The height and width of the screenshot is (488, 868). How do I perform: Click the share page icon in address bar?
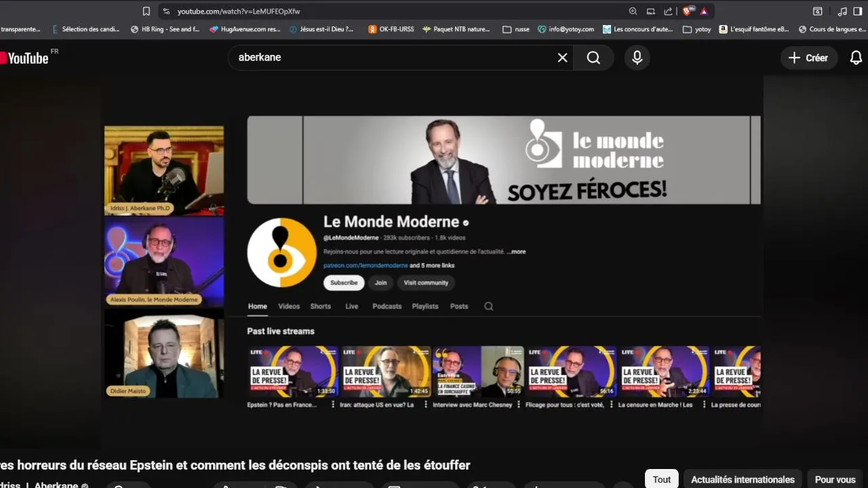669,11
